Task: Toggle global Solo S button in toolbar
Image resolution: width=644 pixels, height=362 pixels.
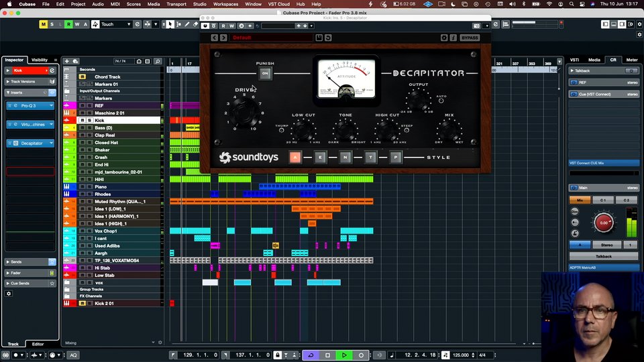Action: (52, 25)
